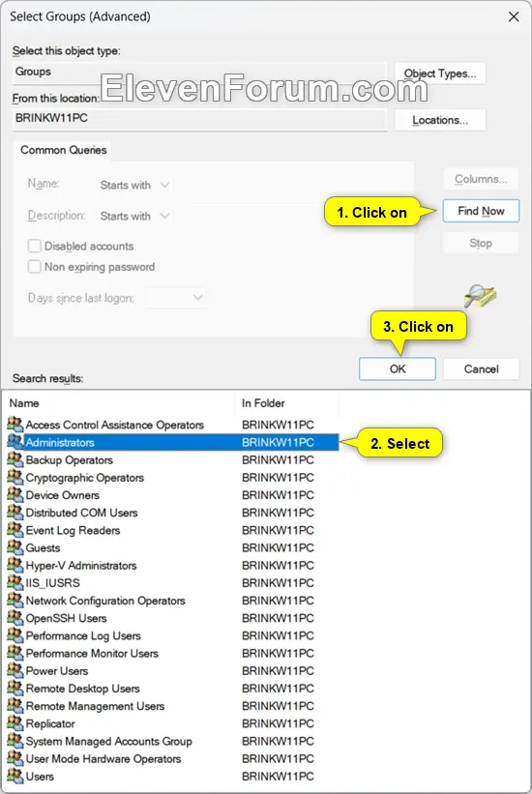Image resolution: width=532 pixels, height=794 pixels.
Task: Toggle the Disabled accounts checkbox
Action: tap(35, 246)
